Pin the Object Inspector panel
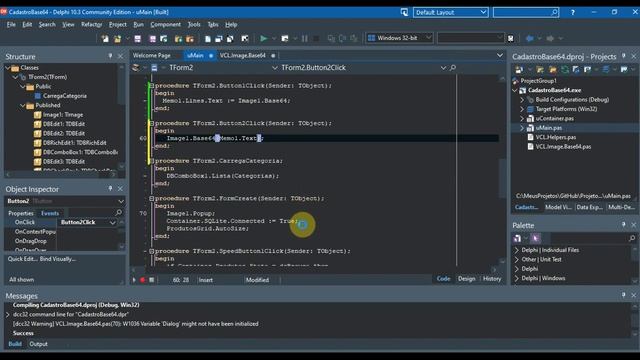The height and width of the screenshot is (360, 640). 110,189
